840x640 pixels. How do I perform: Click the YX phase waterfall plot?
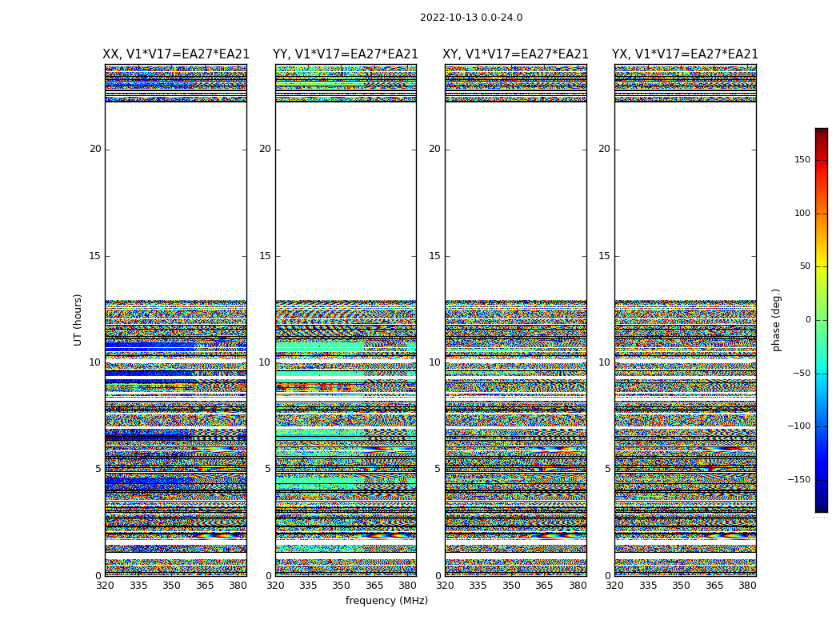686,320
